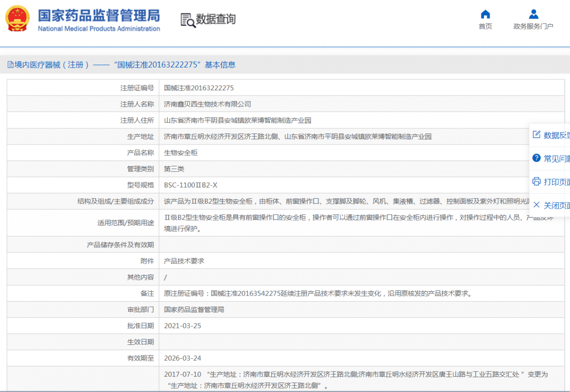Screen dimensions: 570x392
Task: Open the 首页 link text
Action: (485, 27)
